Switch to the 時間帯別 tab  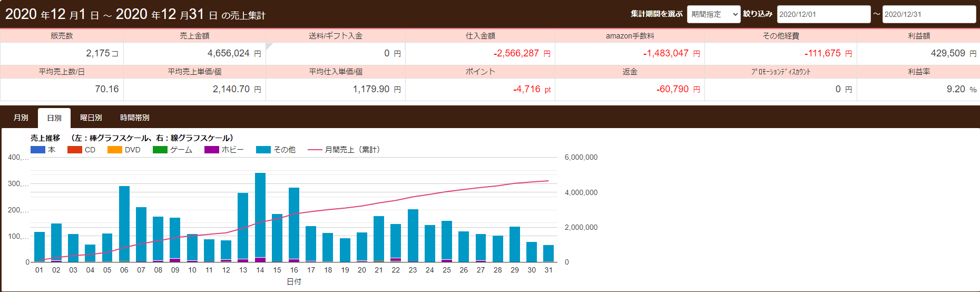pos(134,118)
